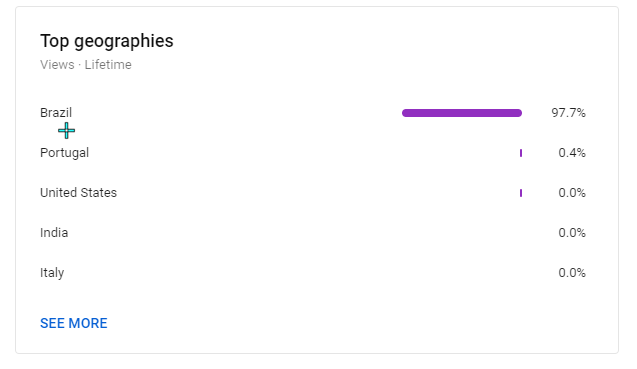Click the Brazil purple views bar
The image size is (637, 369).
point(462,113)
